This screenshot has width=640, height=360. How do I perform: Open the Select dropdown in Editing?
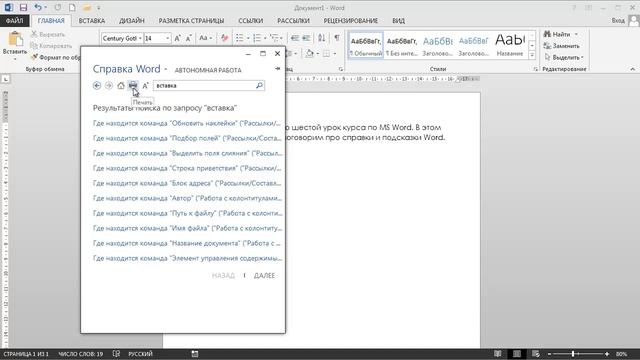point(564,58)
